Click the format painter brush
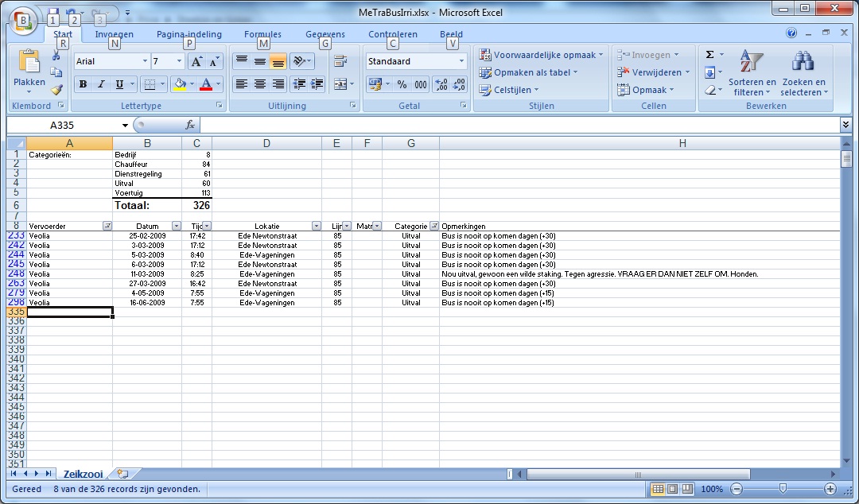The width and height of the screenshot is (859, 504). (56, 89)
